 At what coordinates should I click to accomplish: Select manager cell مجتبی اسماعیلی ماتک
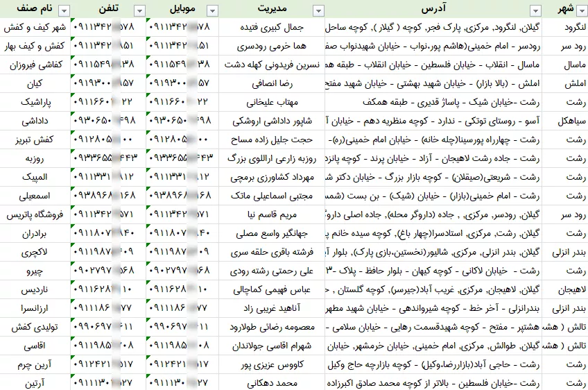(x=272, y=196)
